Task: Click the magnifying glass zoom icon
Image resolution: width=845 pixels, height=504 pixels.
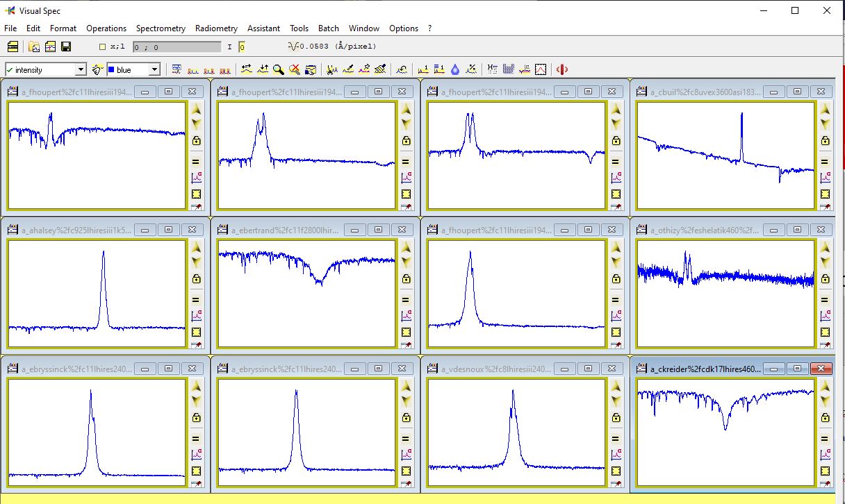Action: point(278,69)
